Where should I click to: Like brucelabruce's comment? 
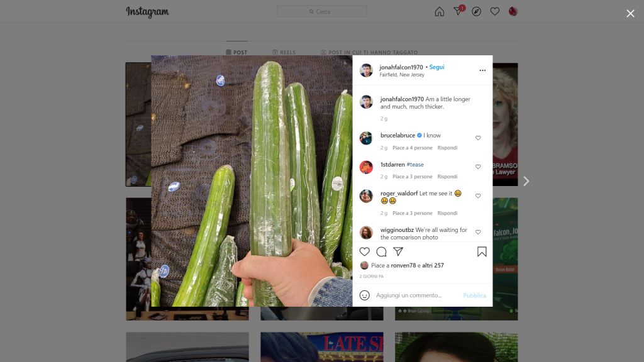coord(478,138)
